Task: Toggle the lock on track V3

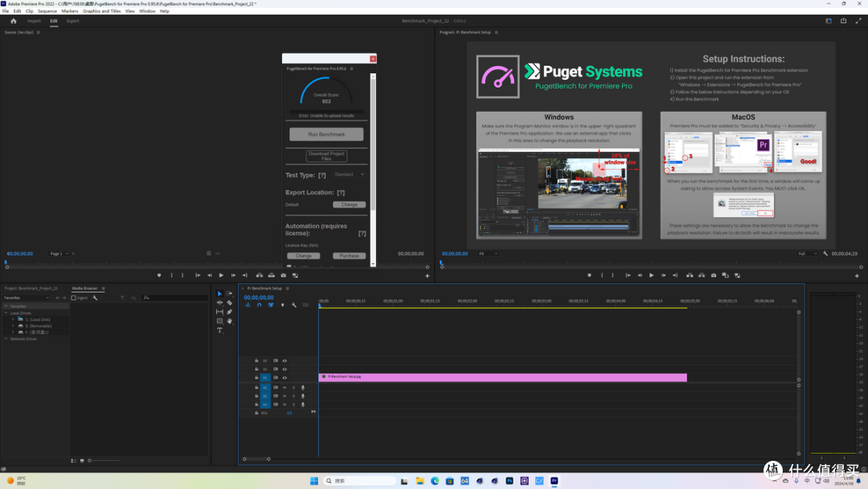Action: tap(256, 360)
